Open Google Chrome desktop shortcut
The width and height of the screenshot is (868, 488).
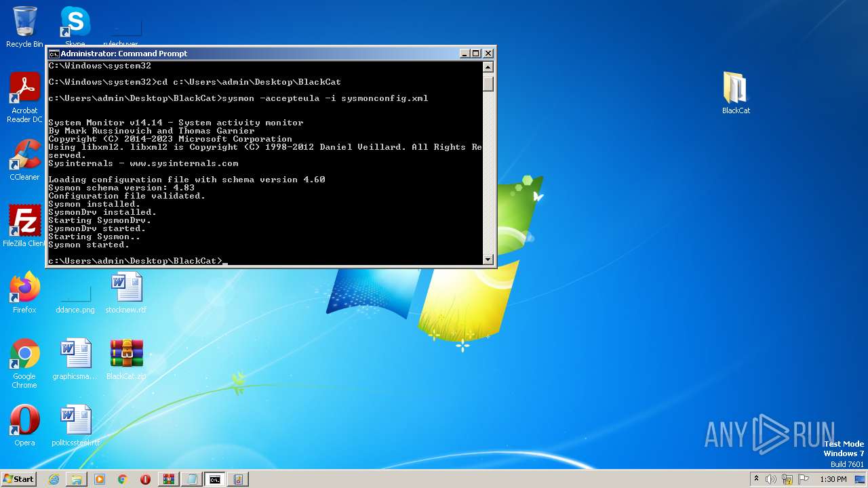click(x=24, y=364)
